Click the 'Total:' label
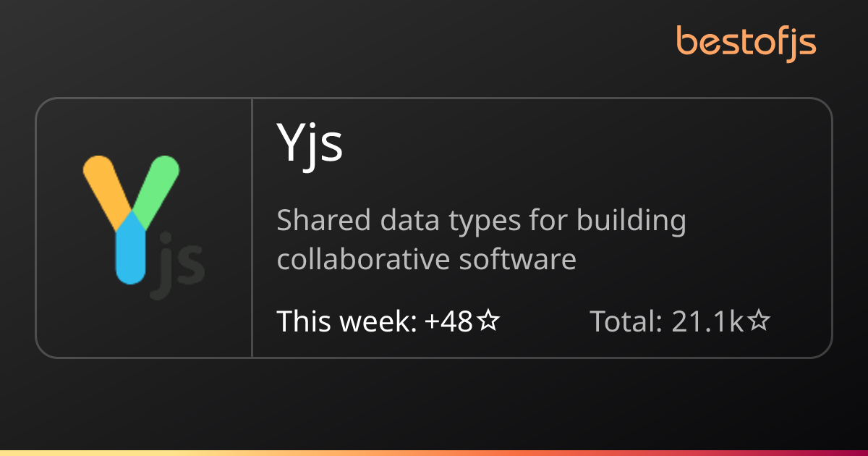The height and width of the screenshot is (456, 868). click(626, 321)
